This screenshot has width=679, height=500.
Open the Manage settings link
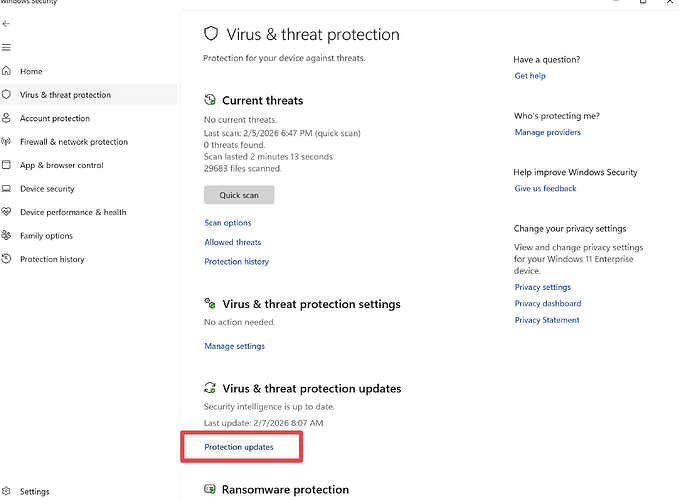tap(235, 346)
